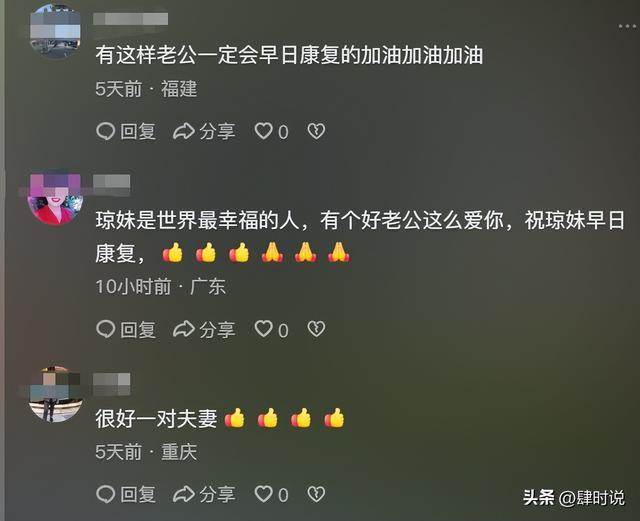The height and width of the screenshot is (521, 640).
Task: Dislike the Fujian comment with broken heart
Action: (316, 131)
